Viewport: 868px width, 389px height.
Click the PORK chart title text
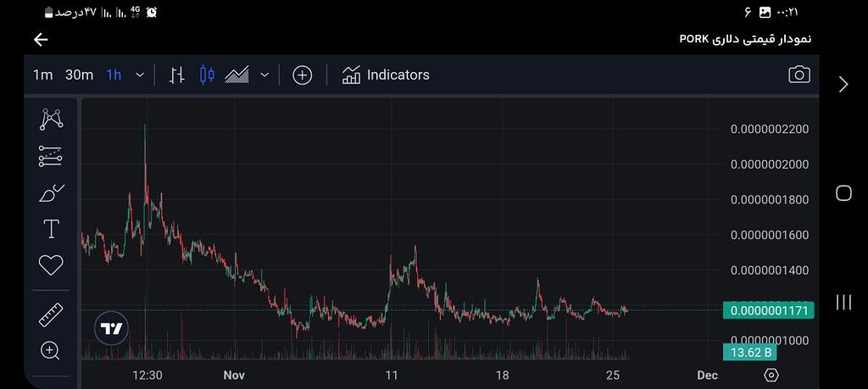point(745,39)
